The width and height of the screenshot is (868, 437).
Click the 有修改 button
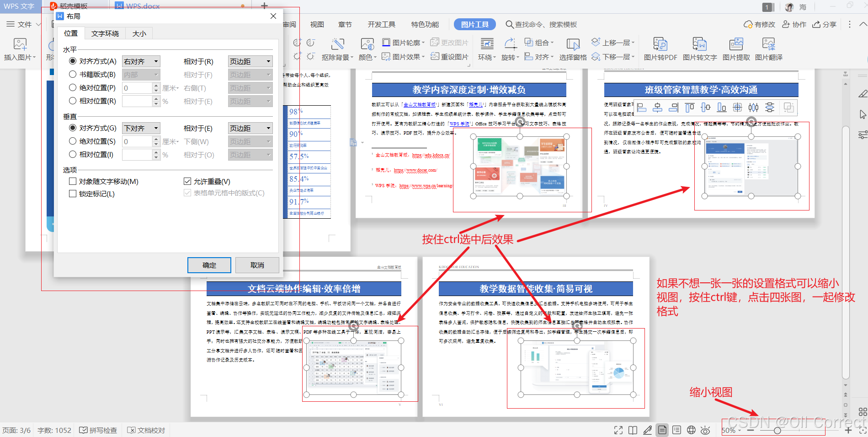(x=759, y=24)
